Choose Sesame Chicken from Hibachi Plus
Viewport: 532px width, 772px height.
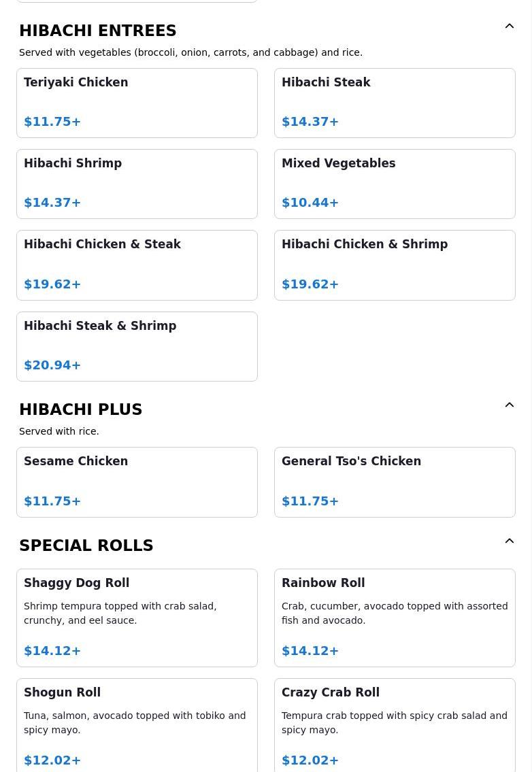click(x=137, y=482)
